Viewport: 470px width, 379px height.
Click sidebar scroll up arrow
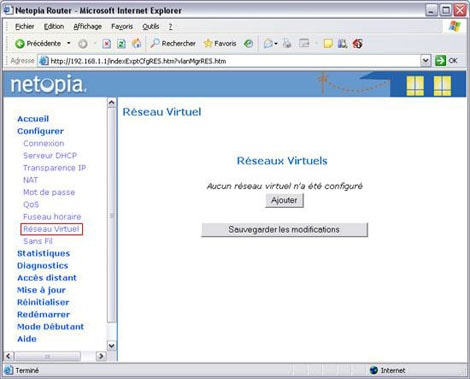pos(112,103)
